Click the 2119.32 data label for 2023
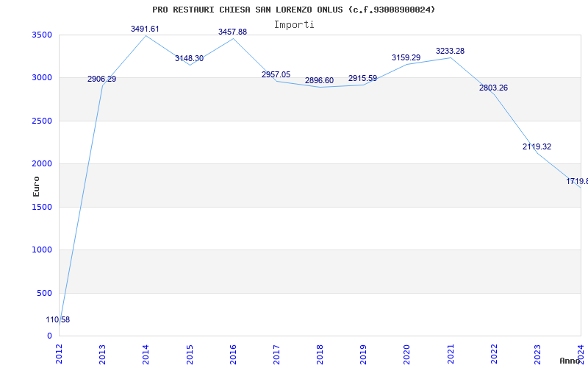Viewport: 588px width, 368px height. coord(537,146)
